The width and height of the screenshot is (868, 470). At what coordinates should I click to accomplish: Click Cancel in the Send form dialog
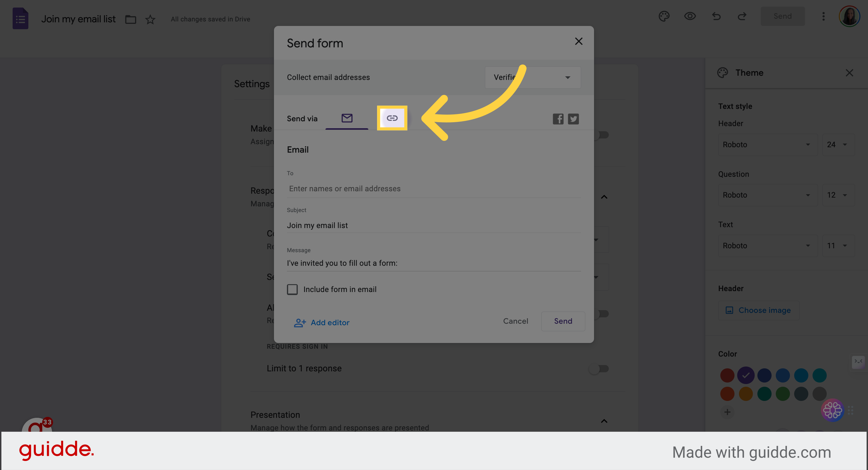click(516, 321)
